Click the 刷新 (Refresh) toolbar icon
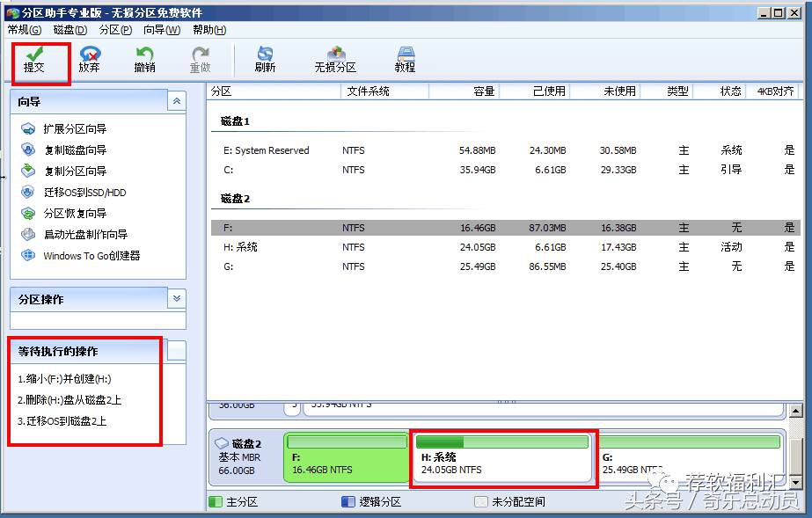Screen dimensions: 812x518 263,58
